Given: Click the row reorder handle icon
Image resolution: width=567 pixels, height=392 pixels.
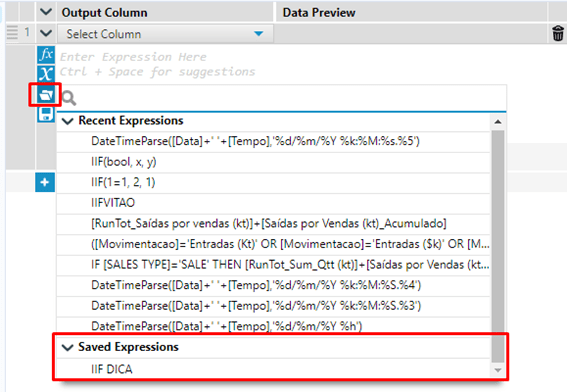Looking at the screenshot, I should click(x=12, y=33).
